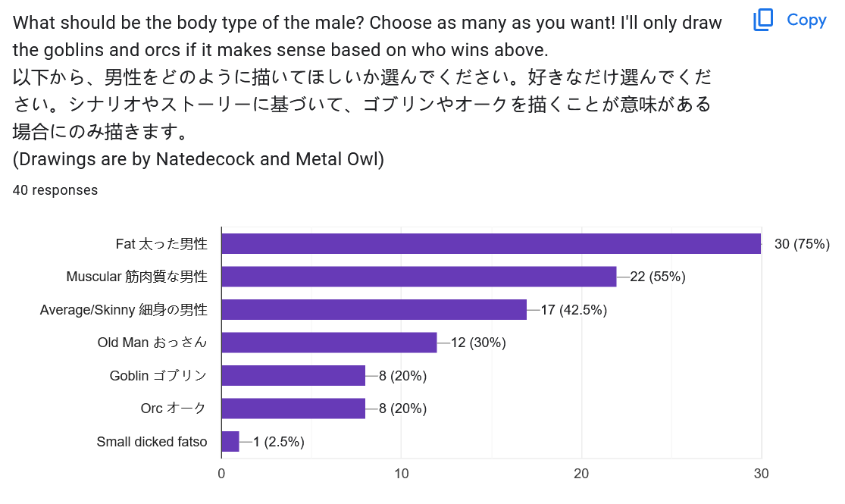Click the copy chart icon
The width and height of the screenshot is (845, 504).
762,20
